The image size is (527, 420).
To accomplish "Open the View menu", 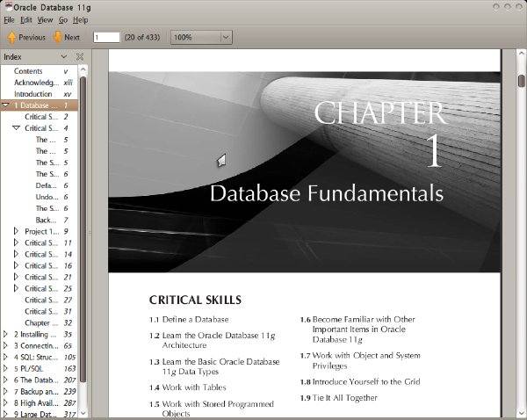I will [x=45, y=20].
